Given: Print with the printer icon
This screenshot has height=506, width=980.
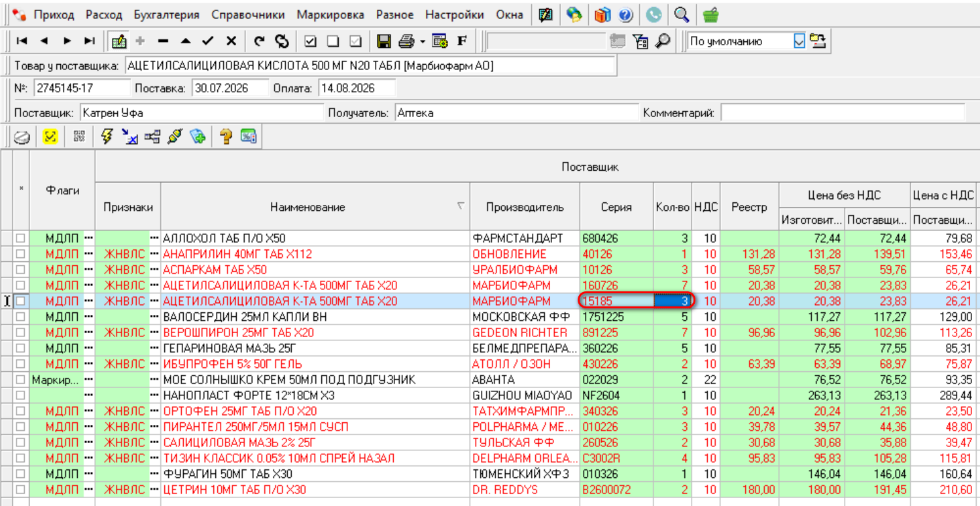Looking at the screenshot, I should 407,41.
